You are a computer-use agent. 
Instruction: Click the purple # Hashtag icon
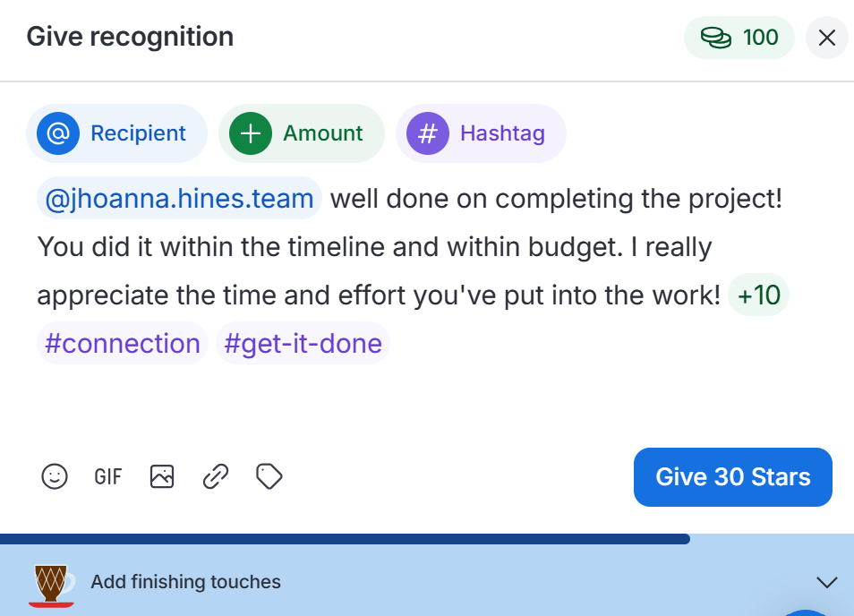428,133
